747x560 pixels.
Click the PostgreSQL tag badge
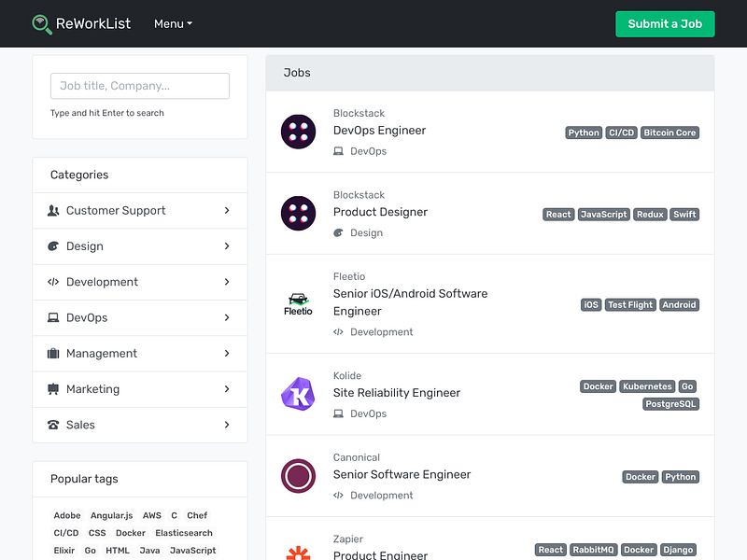(x=670, y=404)
